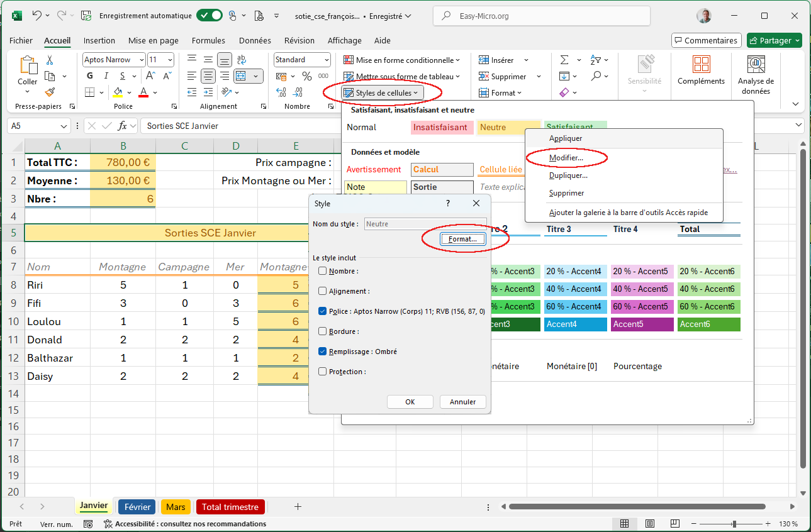Choose Modifier... in the context menu
Image resolution: width=811 pixels, height=532 pixels.
coord(566,158)
